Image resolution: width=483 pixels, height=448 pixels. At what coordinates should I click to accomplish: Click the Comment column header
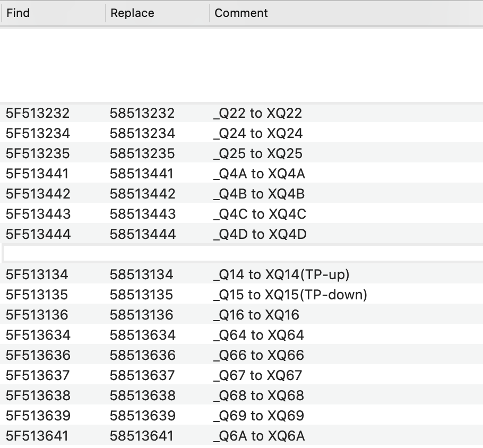(241, 13)
